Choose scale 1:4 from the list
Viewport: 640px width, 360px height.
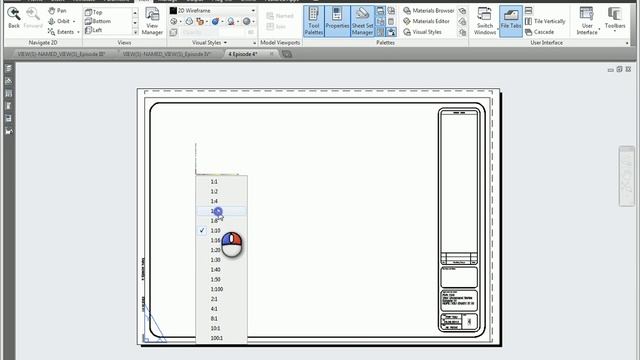(x=222, y=201)
